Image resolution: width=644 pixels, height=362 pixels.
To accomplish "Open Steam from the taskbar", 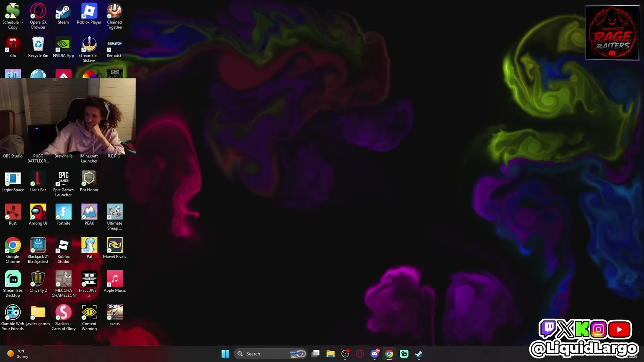I will coord(419,354).
